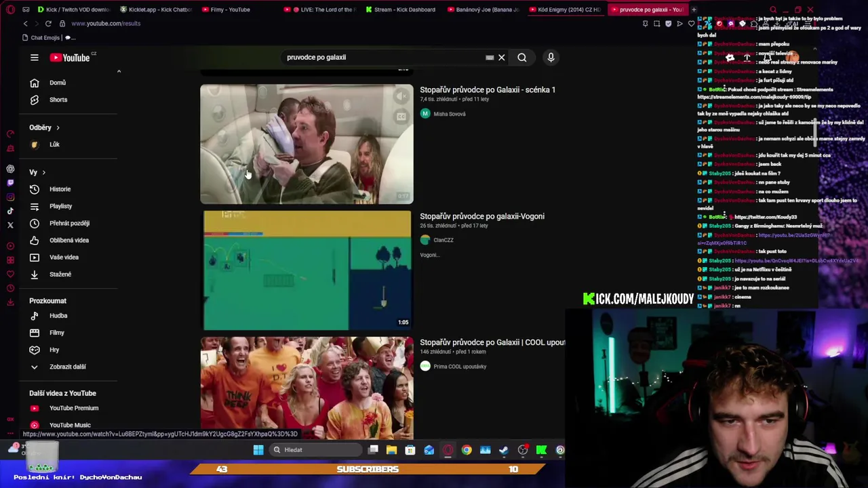
Task: Play 'Stopařův průvodce po Galaxii - scénka 1' thumbnail
Action: coord(307,144)
